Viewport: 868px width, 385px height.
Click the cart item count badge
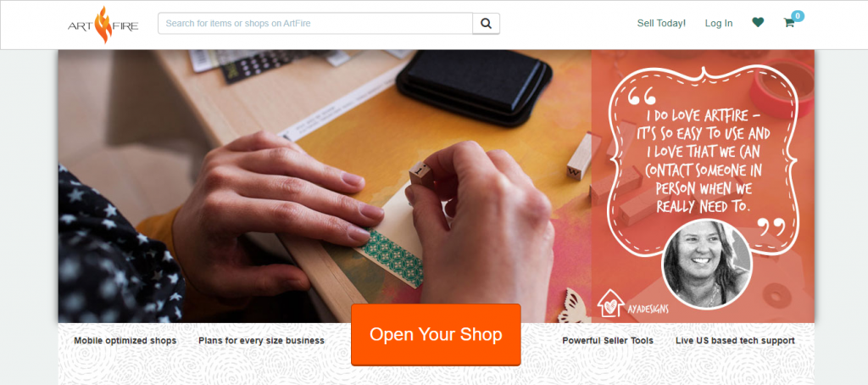point(798,16)
